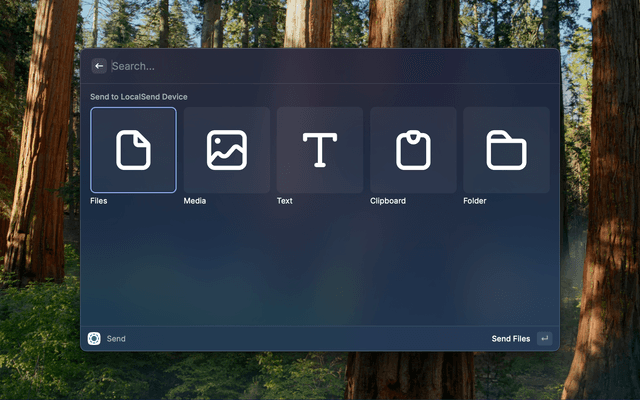Click the 'Clipboard' label text
The height and width of the screenshot is (400, 640).
point(388,201)
